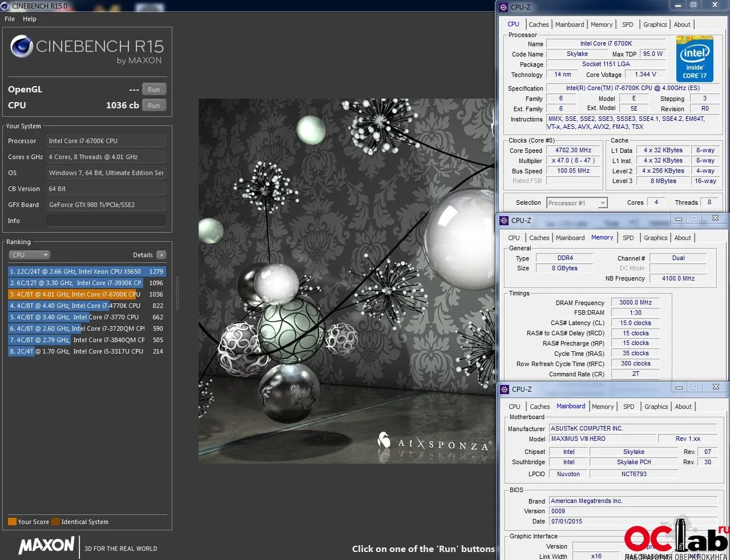Select the Core i7-3840QM ranking row
Image resolution: width=730 pixels, height=560 pixels.
pyautogui.click(x=87, y=340)
